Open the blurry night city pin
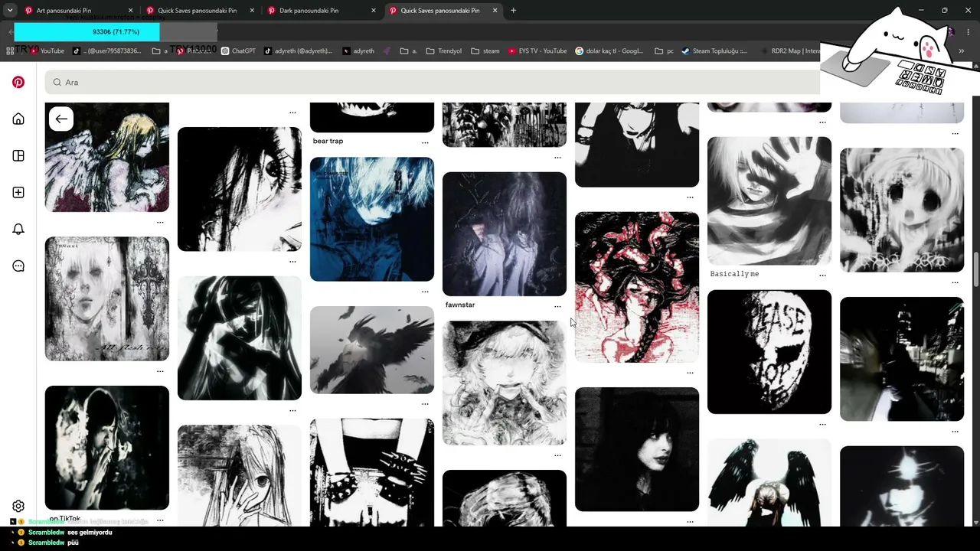980x551 pixels. (x=902, y=359)
